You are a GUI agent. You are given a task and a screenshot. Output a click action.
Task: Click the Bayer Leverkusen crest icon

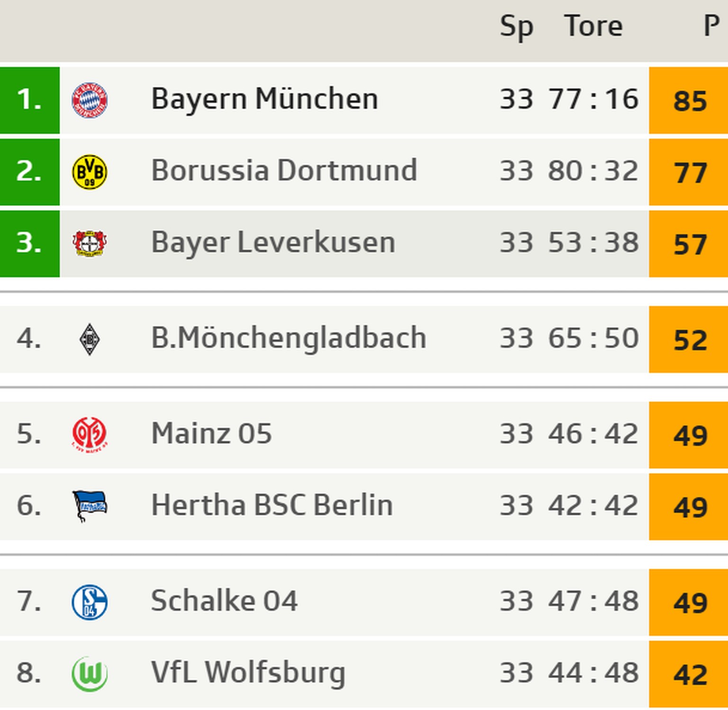90,244
